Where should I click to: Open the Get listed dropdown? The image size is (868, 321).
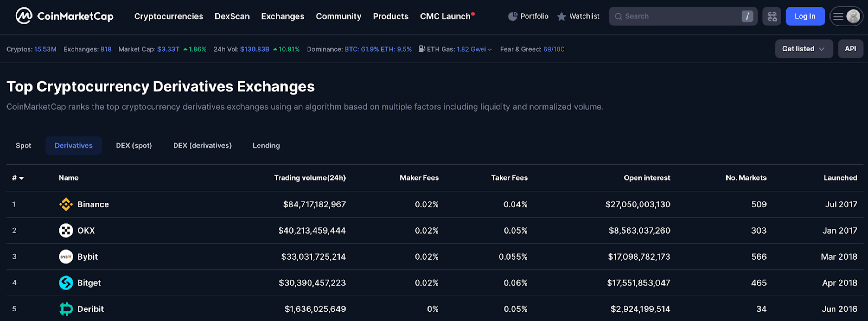coord(804,49)
